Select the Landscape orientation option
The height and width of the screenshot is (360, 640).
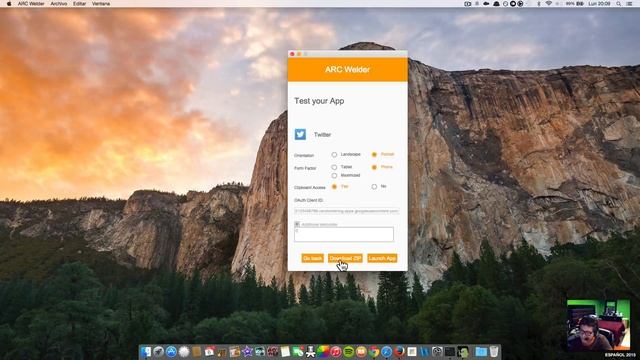334,155
